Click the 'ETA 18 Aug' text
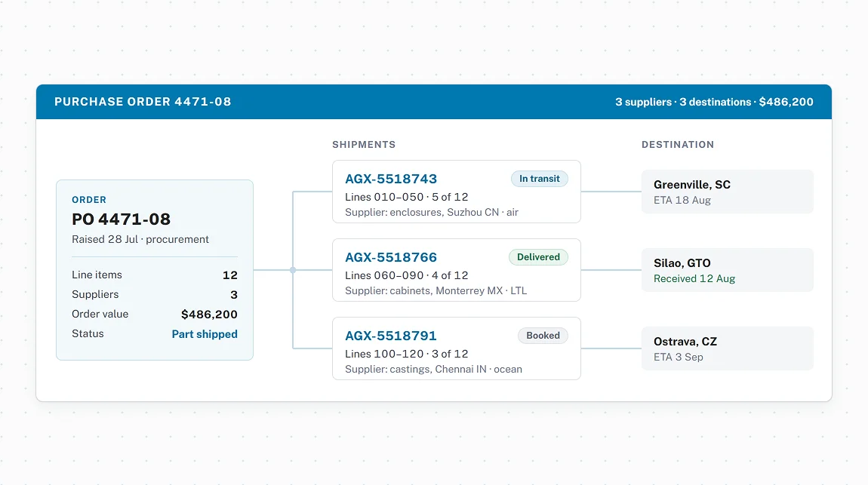 coord(682,200)
